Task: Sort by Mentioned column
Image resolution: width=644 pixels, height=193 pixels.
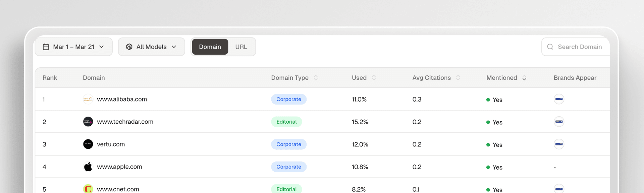Action: point(524,78)
